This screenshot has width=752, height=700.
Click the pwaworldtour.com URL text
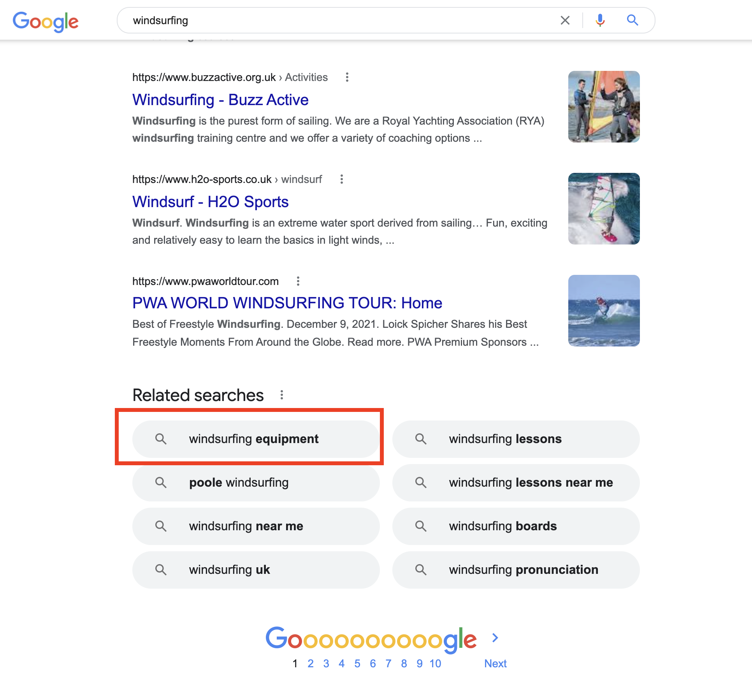click(206, 281)
